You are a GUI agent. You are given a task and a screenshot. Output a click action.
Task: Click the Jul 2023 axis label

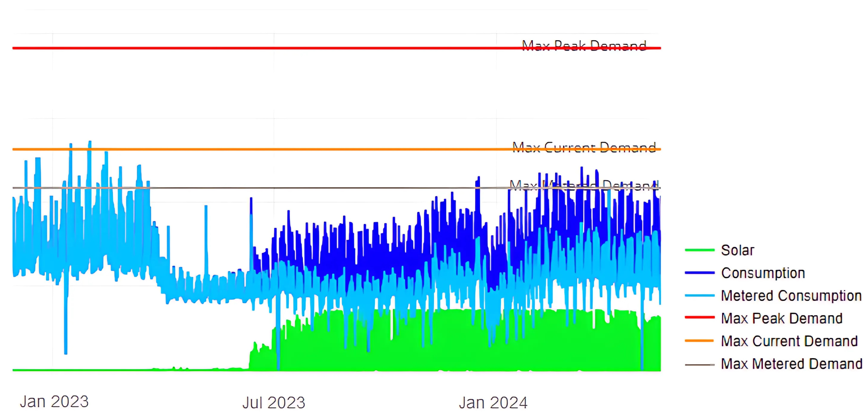(274, 403)
